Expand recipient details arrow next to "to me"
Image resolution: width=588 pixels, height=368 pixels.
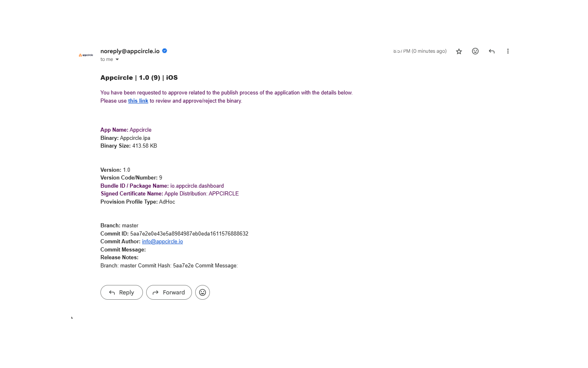117,60
